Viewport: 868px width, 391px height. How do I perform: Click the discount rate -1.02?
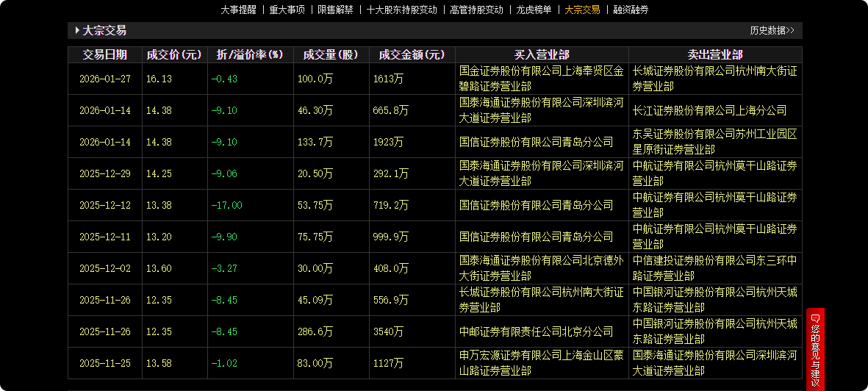[224, 363]
